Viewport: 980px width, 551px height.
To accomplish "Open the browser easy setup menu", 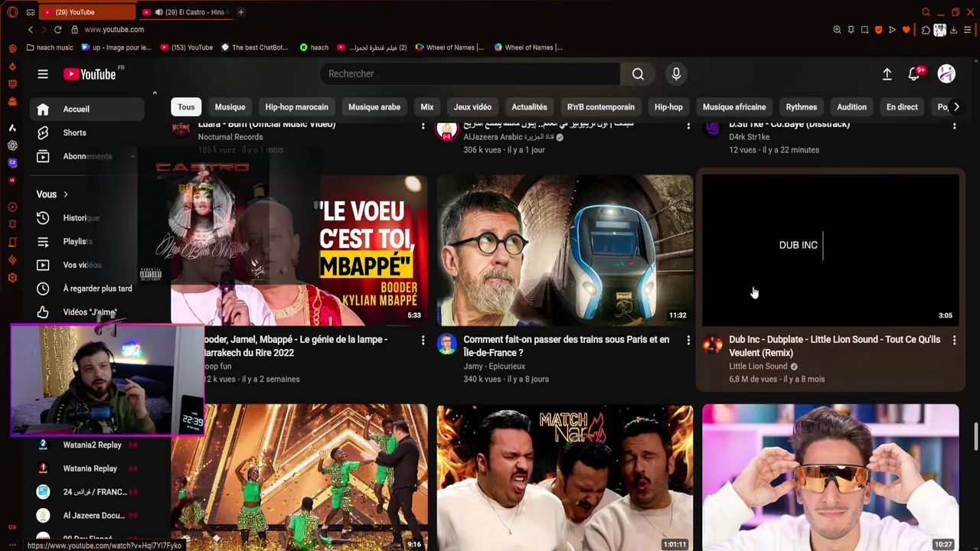I will click(968, 30).
